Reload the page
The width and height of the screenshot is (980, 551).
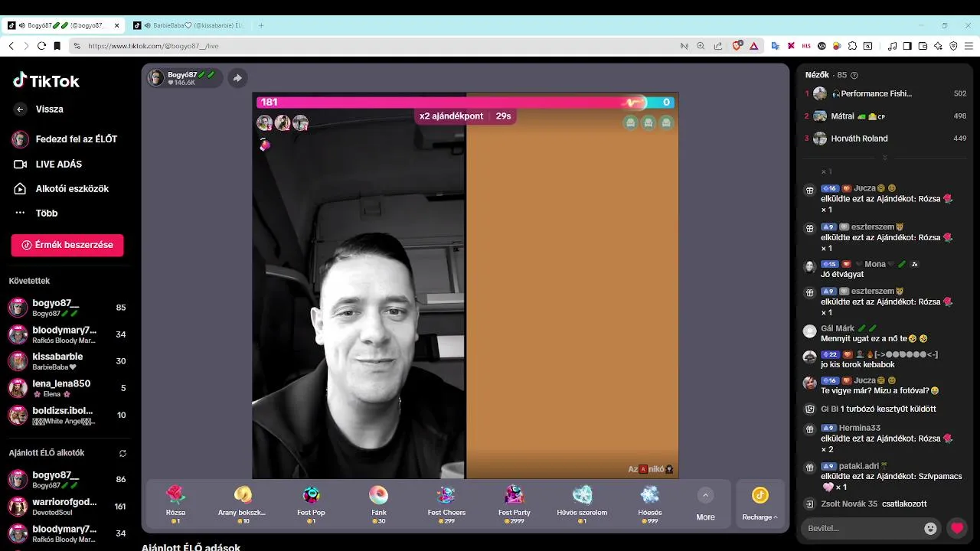coord(42,46)
